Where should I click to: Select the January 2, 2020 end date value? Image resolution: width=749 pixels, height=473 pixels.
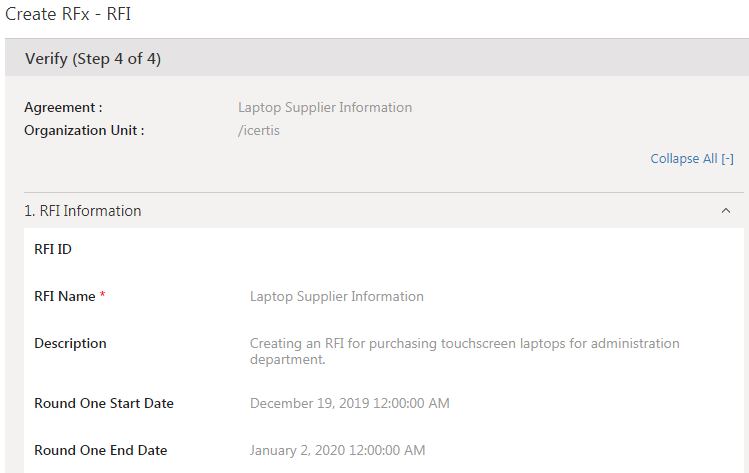pyautogui.click(x=337, y=450)
